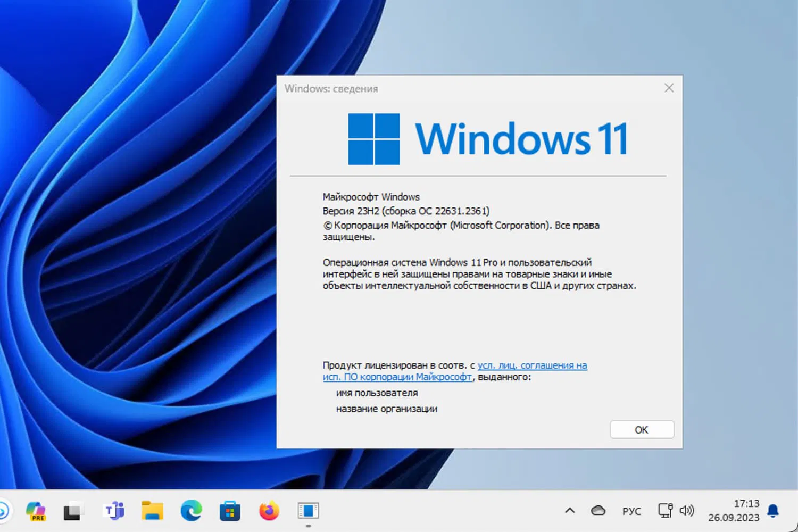Click the "имя пользователя" text
798x532 pixels.
coord(377,393)
